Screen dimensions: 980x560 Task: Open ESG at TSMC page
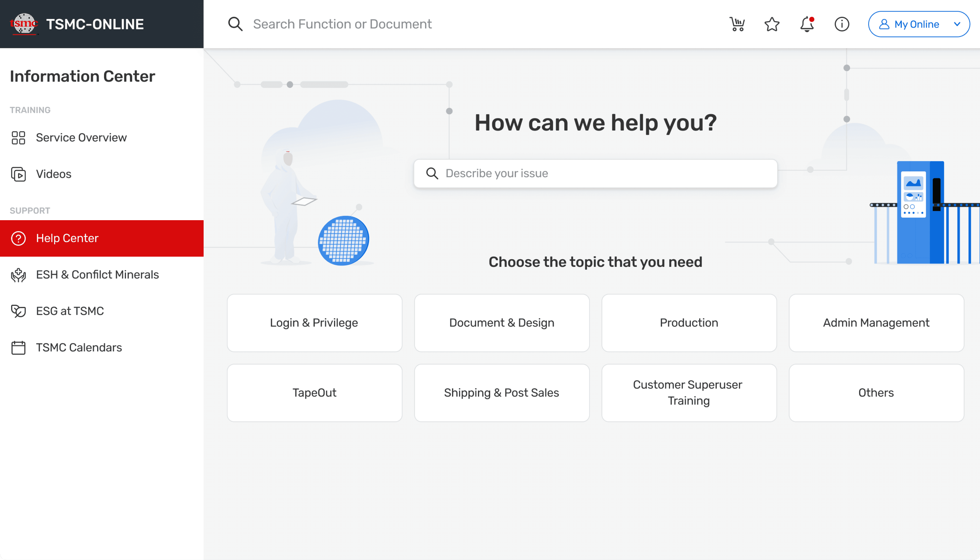pos(102,311)
